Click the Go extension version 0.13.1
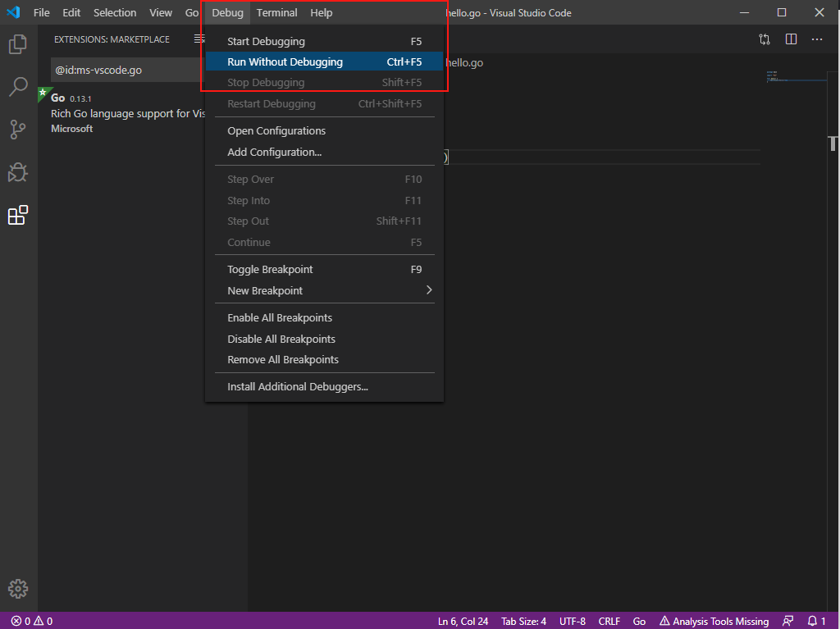The width and height of the screenshot is (840, 629). [80, 98]
